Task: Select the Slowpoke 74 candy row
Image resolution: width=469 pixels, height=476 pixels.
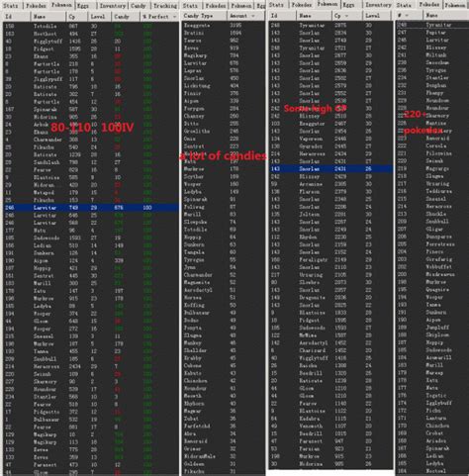Action: (x=224, y=222)
